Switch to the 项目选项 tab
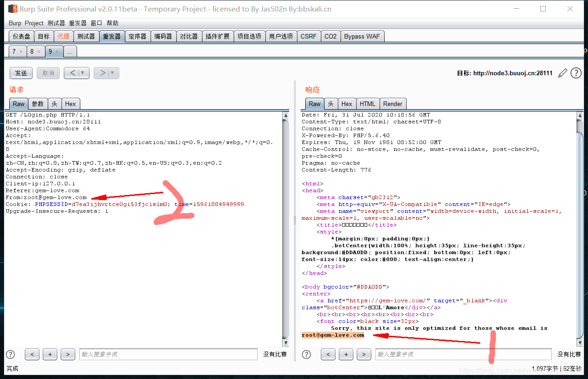Screen dimensions: 588x379 tap(249, 36)
